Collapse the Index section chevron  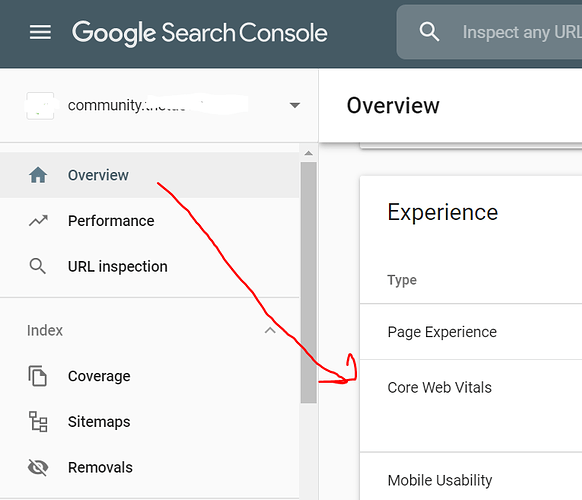(x=270, y=330)
